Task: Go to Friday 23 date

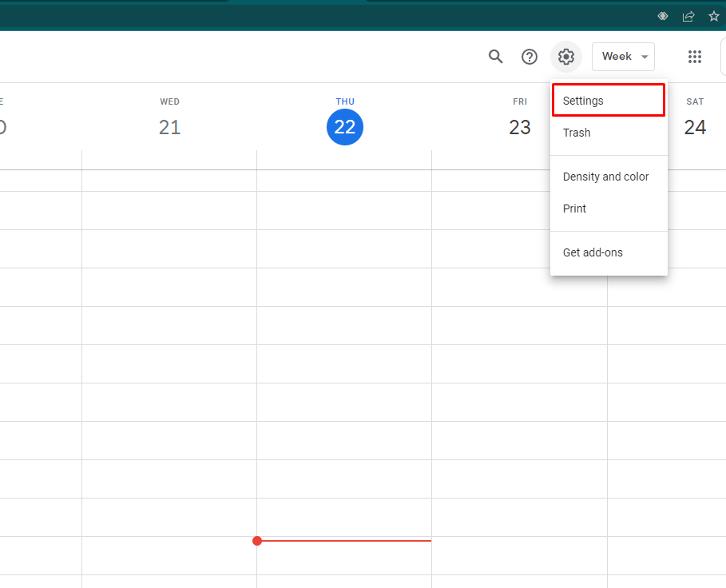Action: pos(520,127)
